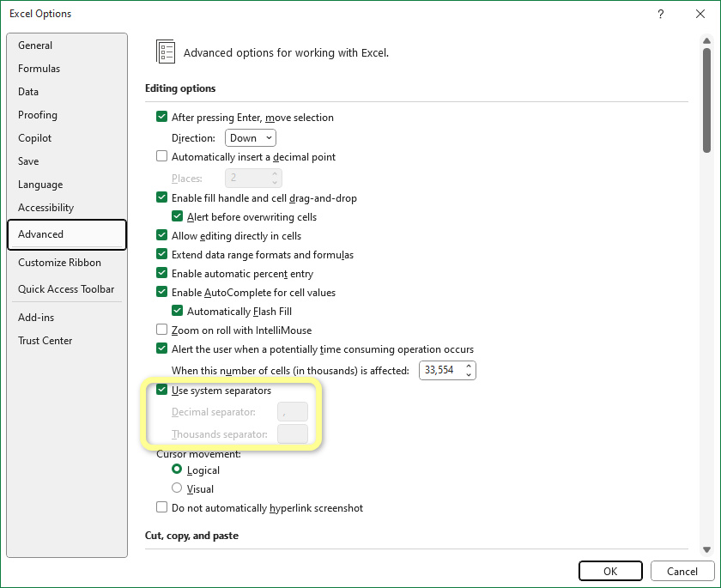Close the Excel Options dialog
The image size is (721, 588).
tap(700, 14)
